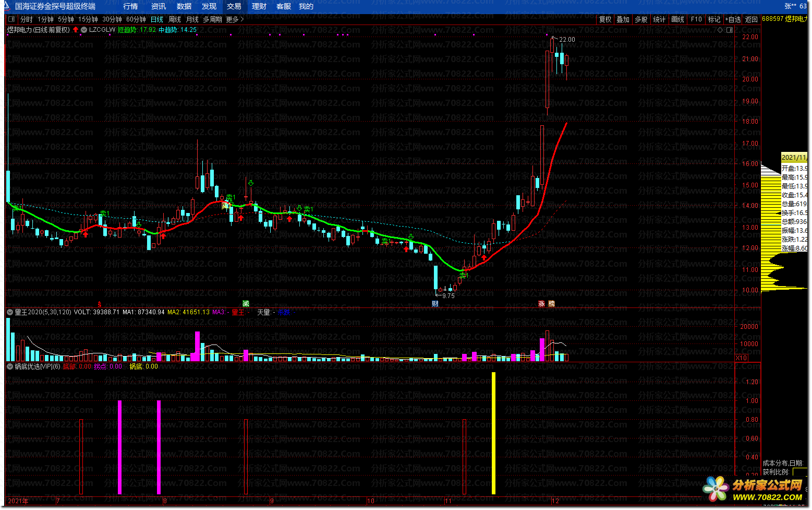This screenshot has height=510, width=812.
Task: Click the 统计 statistics button
Action: pos(660,19)
